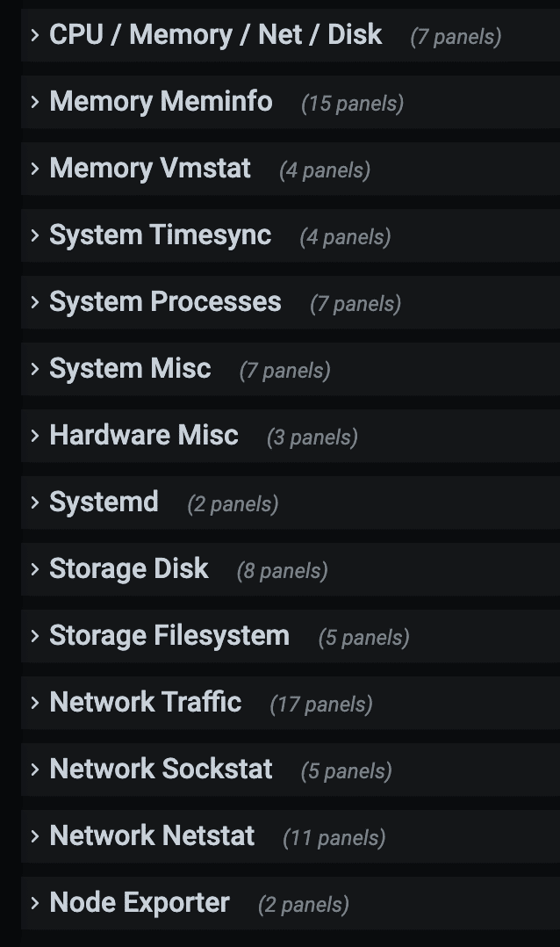The image size is (560, 947).
Task: Expand the Network Netstat row
Action: tap(151, 835)
